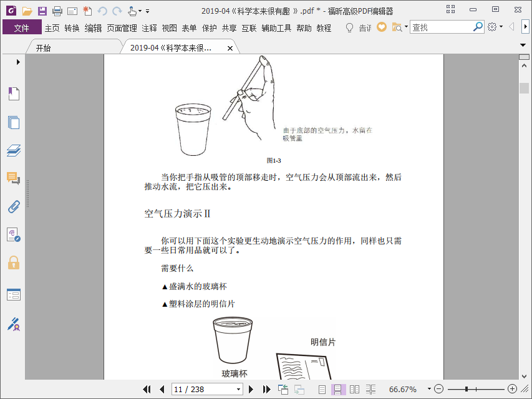Go to the last page

[266, 389]
